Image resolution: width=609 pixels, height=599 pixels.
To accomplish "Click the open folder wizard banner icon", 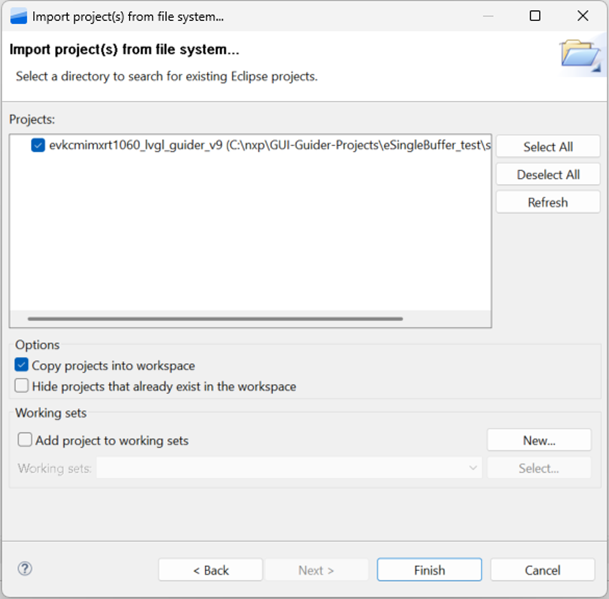I will click(581, 56).
